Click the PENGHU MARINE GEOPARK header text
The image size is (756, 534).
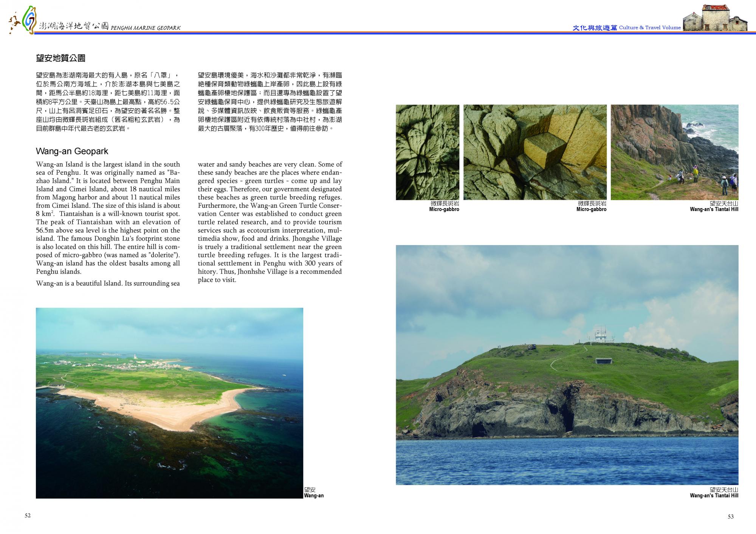point(146,28)
